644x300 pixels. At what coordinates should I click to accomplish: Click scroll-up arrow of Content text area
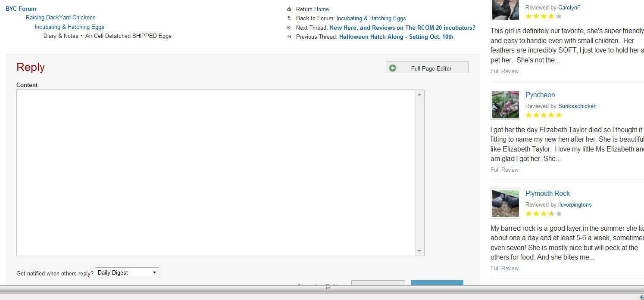click(x=419, y=94)
